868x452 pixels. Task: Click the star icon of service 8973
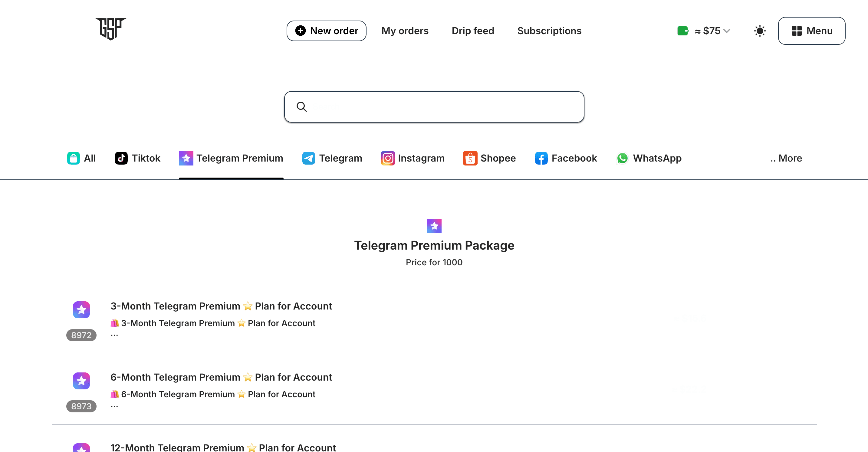[81, 381]
